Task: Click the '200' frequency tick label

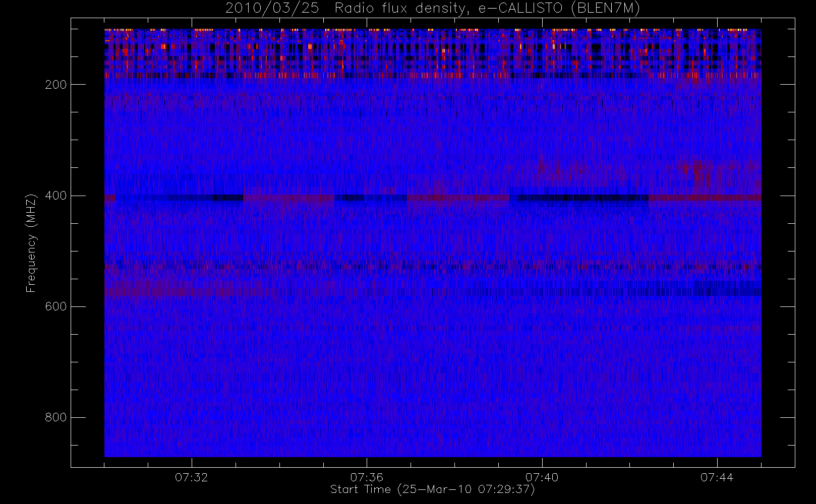Action: pos(55,85)
